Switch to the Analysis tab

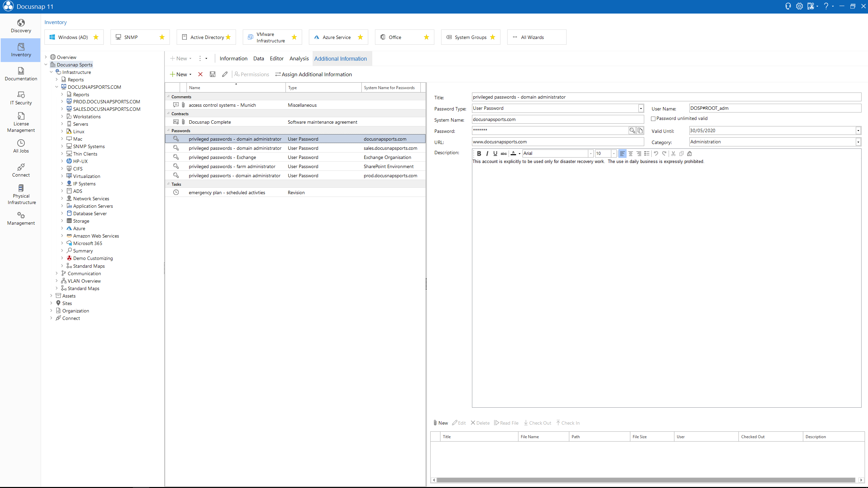299,58
